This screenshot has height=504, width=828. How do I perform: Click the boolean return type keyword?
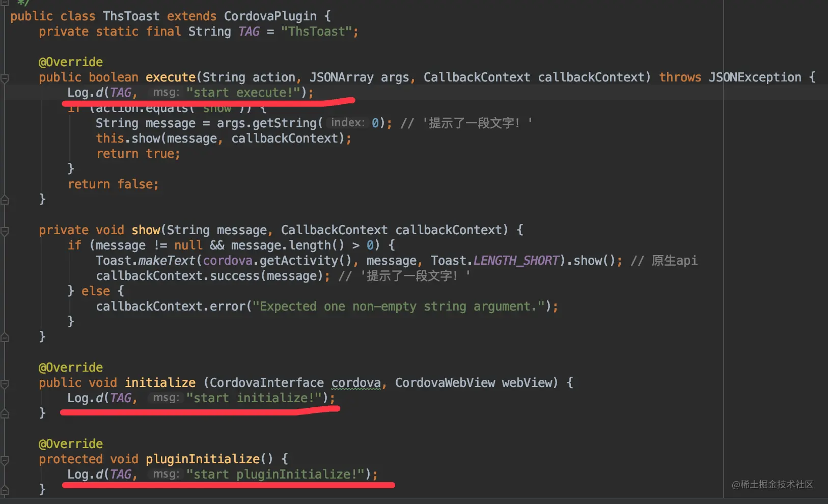114,77
